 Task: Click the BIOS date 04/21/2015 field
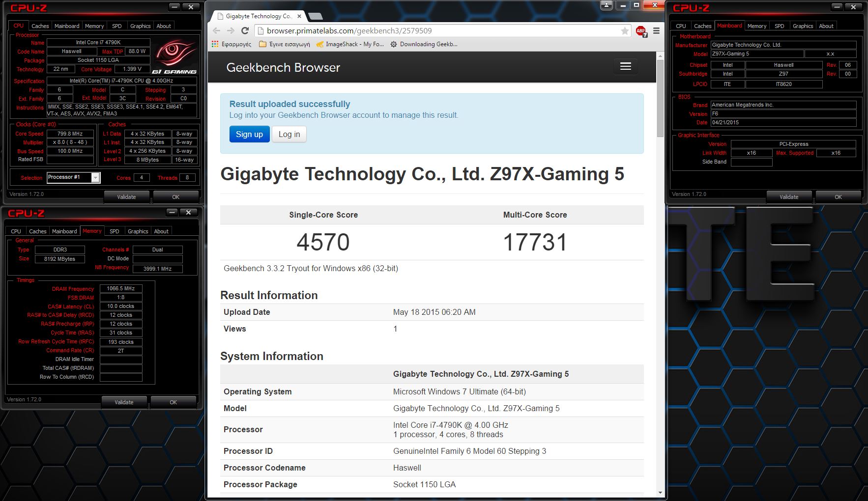coord(783,122)
